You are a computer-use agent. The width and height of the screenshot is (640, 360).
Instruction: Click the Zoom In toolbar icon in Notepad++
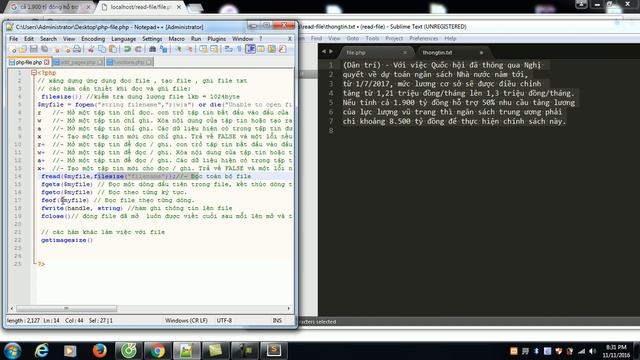[x=178, y=49]
